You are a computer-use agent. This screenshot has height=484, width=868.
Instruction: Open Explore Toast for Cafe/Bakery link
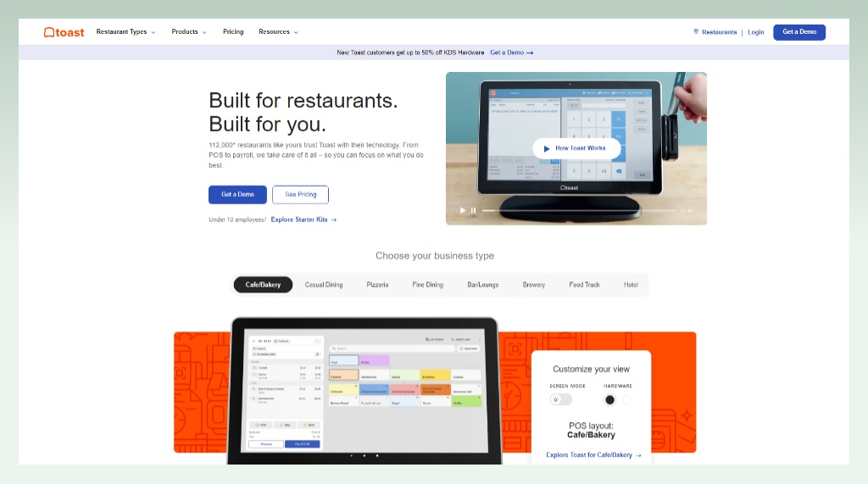tap(593, 454)
